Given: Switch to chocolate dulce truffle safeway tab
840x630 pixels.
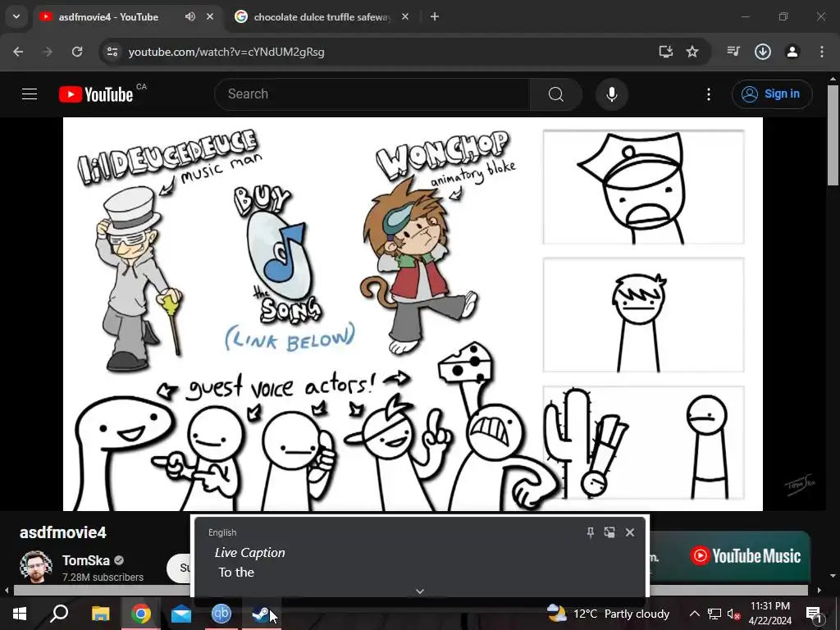Looking at the screenshot, I should click(x=322, y=17).
